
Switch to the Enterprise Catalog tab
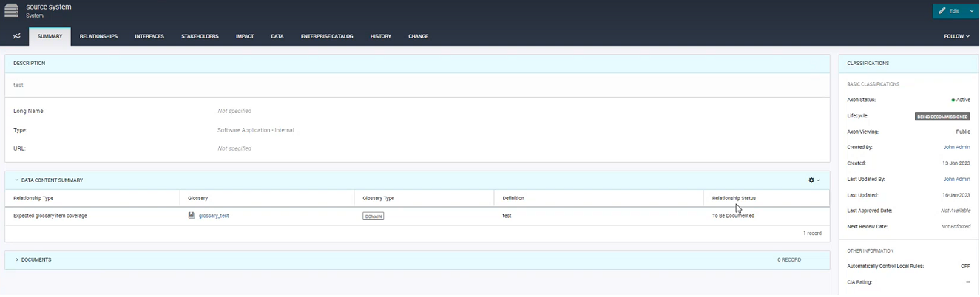pos(327,36)
